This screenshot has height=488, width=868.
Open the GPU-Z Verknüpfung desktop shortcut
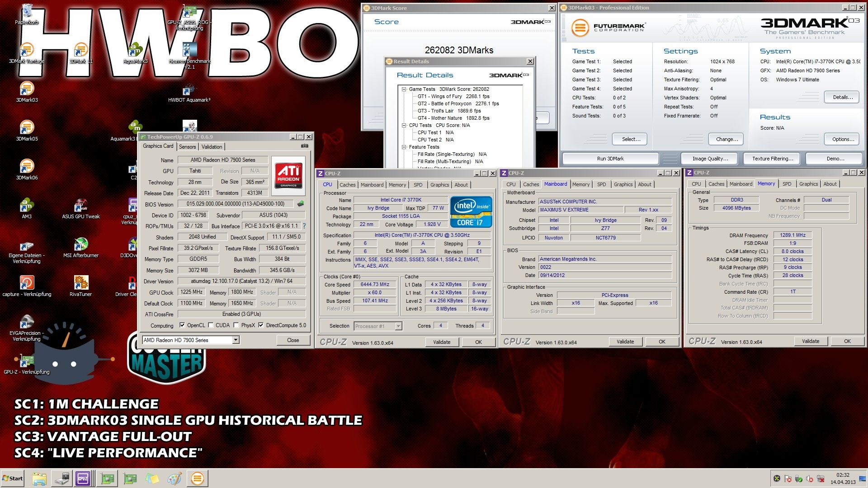coord(27,364)
